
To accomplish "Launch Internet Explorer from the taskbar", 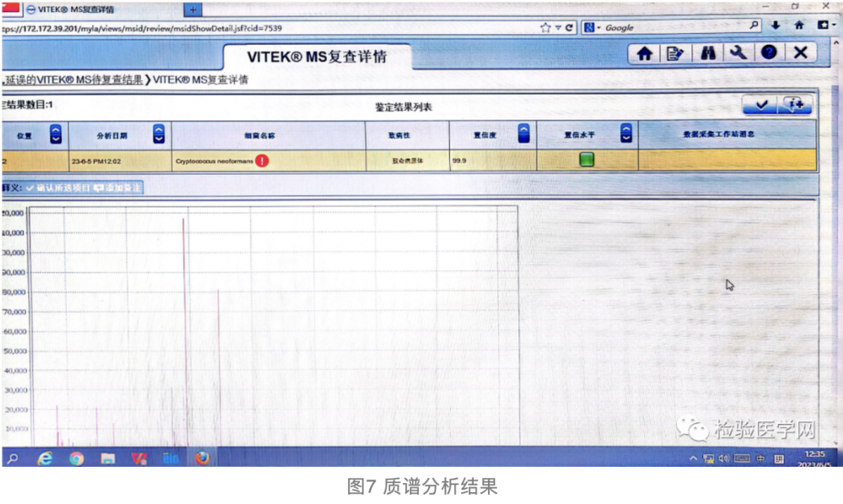I will (x=45, y=458).
